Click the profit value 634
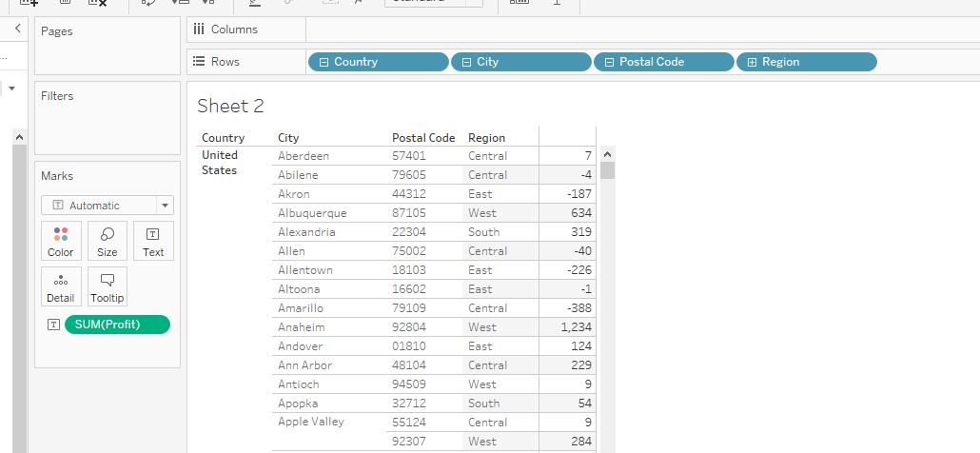The width and height of the screenshot is (980, 453). pyautogui.click(x=581, y=213)
